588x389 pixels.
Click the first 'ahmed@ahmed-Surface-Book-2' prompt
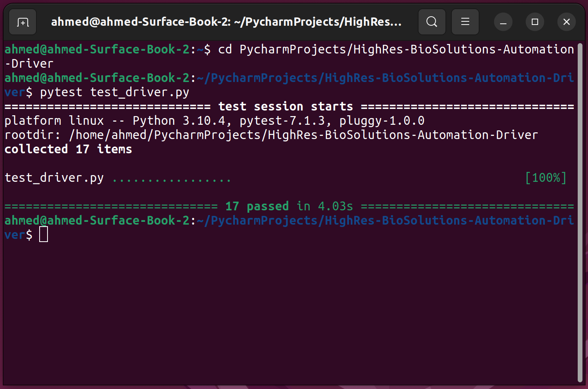(x=97, y=50)
